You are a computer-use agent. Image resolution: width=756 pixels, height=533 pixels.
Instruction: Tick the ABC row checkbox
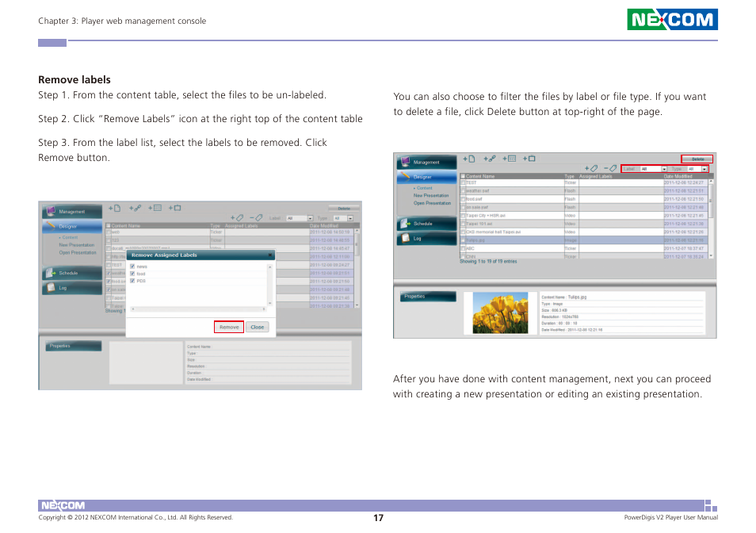click(x=463, y=248)
